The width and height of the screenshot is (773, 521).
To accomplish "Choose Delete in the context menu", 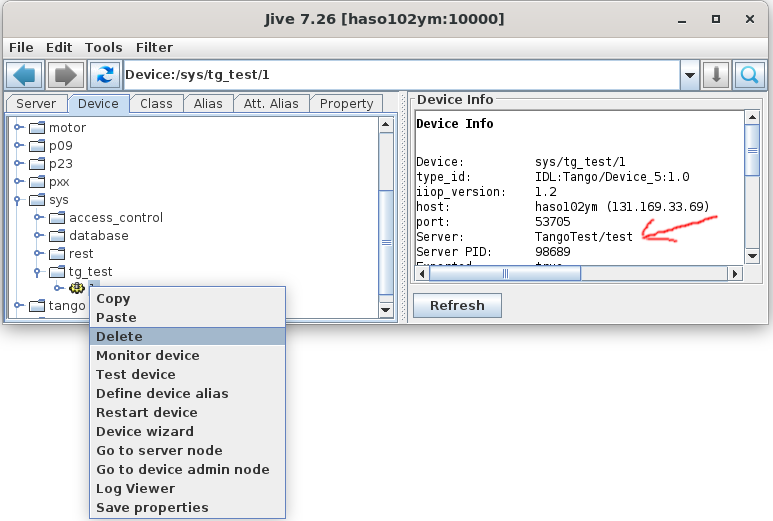I will click(x=187, y=337).
